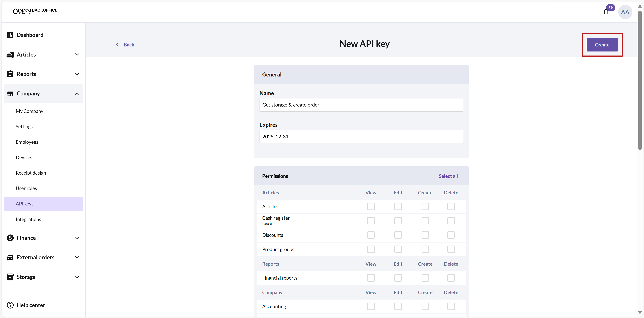
Task: Click the Reports clipboard icon
Action: [x=10, y=74]
